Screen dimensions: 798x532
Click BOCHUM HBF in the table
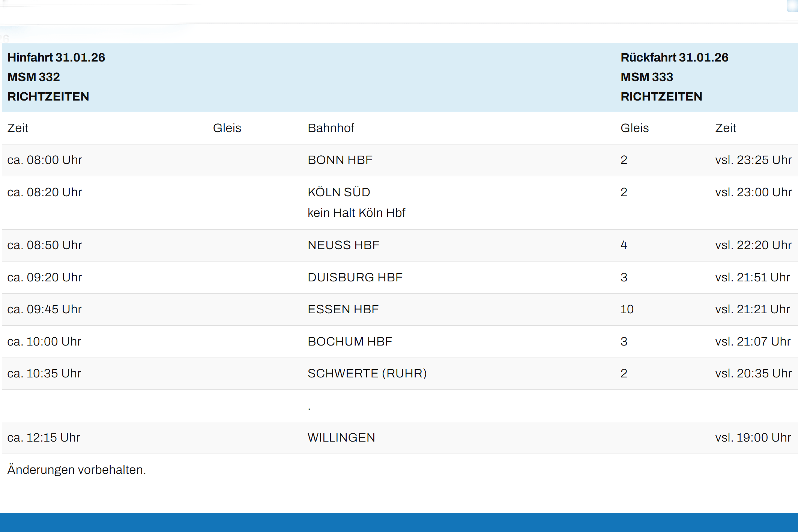pyautogui.click(x=350, y=341)
